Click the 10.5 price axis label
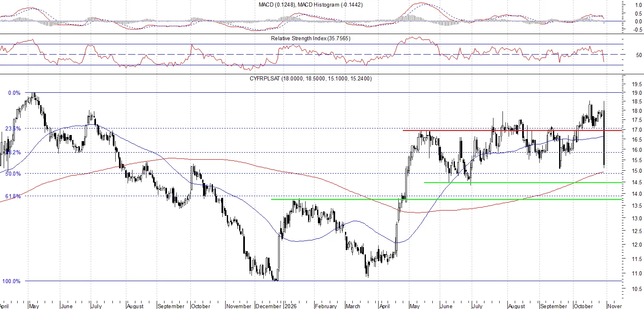Viewport: 644px width, 309px height. point(637,289)
